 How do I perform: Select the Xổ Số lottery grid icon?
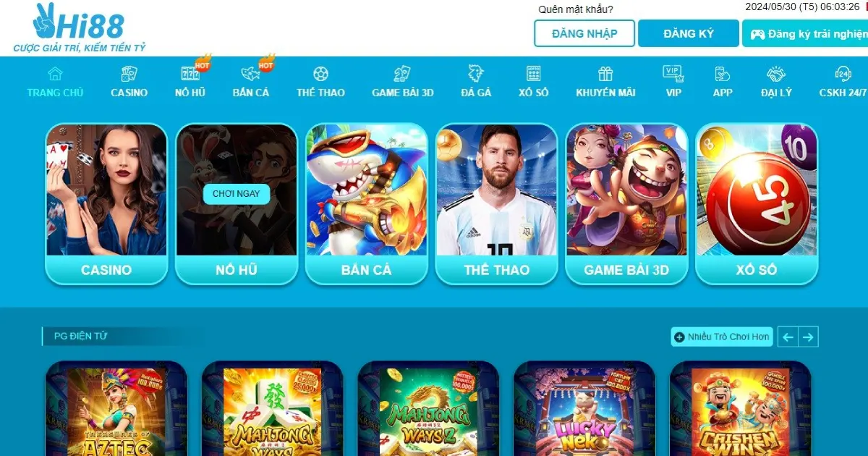click(534, 74)
